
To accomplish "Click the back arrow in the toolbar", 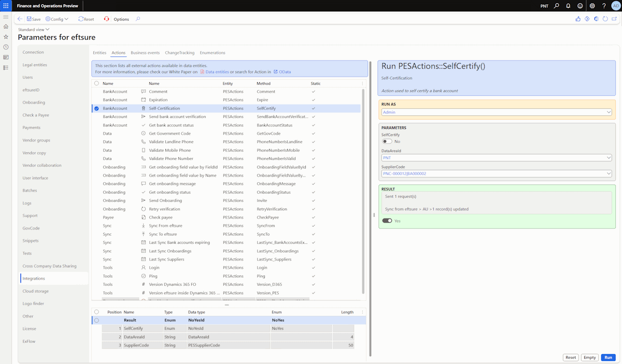I will pos(20,19).
